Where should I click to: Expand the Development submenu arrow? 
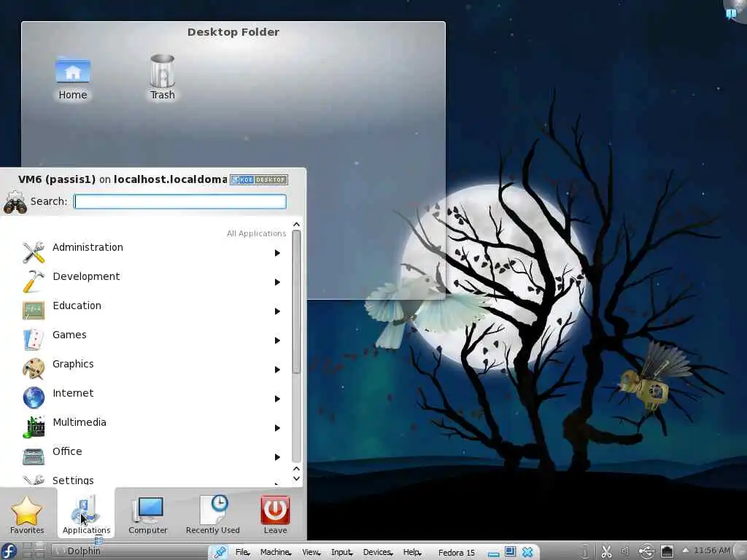point(277,282)
